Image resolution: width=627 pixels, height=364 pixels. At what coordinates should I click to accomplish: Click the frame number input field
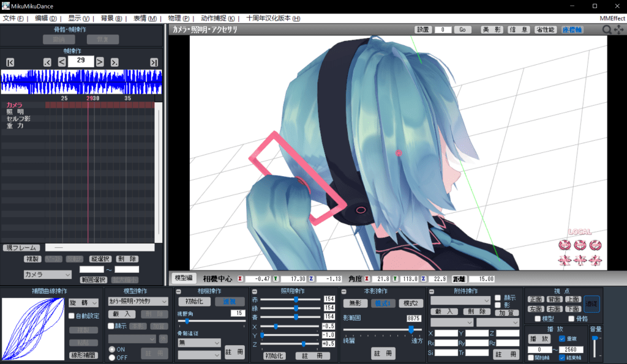tap(81, 61)
